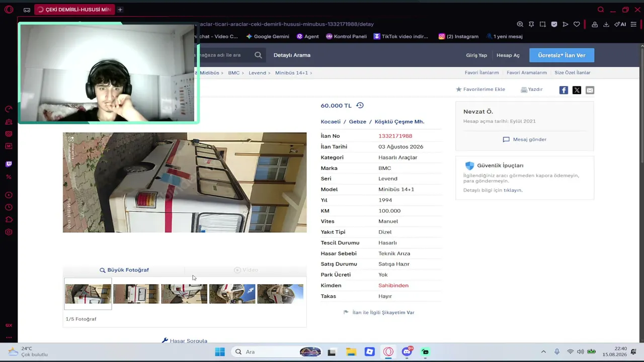This screenshot has width=644, height=362.
Task: Open the easy setup sliders icon
Action: tap(634, 24)
